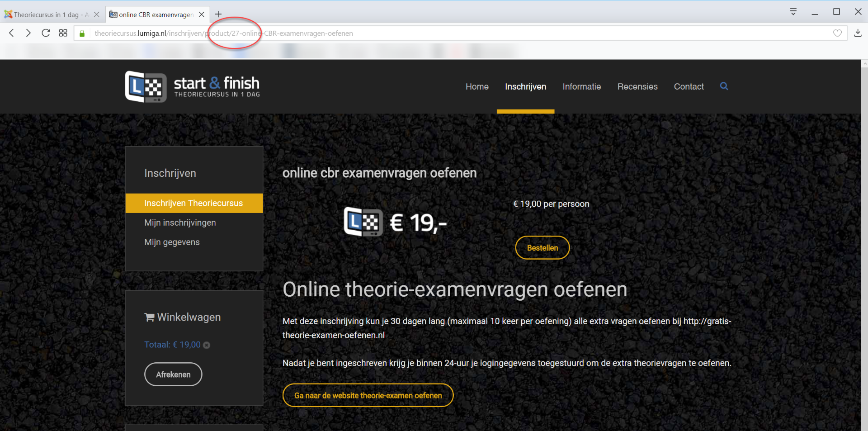Open the Home menu item
This screenshot has width=868, height=431.
click(477, 86)
